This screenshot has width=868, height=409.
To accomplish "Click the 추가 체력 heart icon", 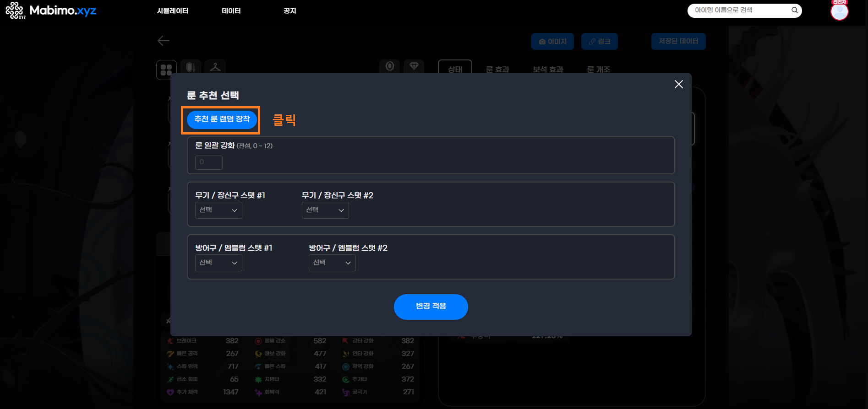I will [x=170, y=392].
